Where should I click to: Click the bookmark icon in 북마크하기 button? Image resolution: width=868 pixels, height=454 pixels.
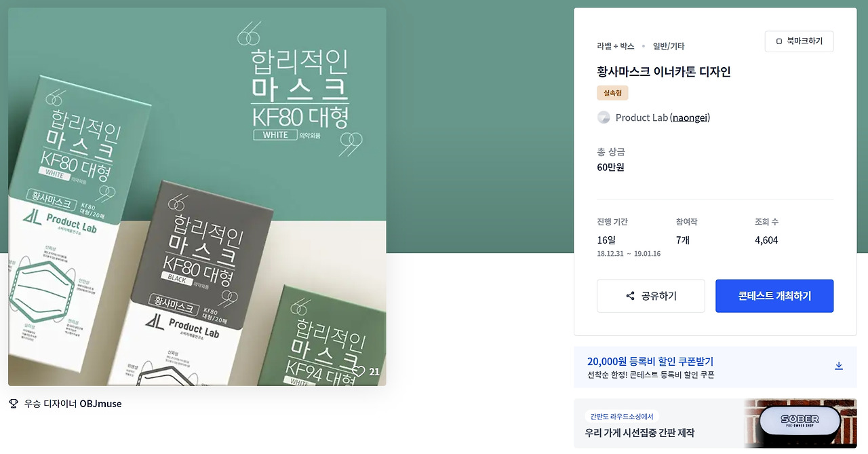coord(779,41)
